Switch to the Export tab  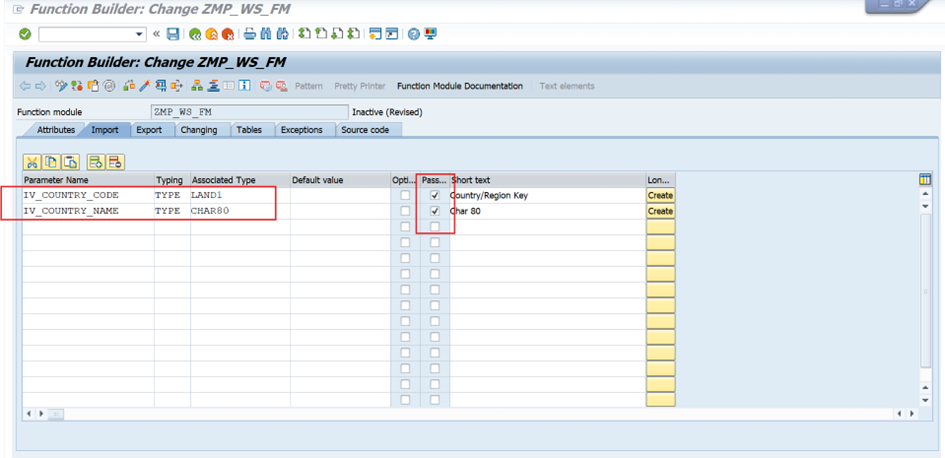tap(149, 130)
